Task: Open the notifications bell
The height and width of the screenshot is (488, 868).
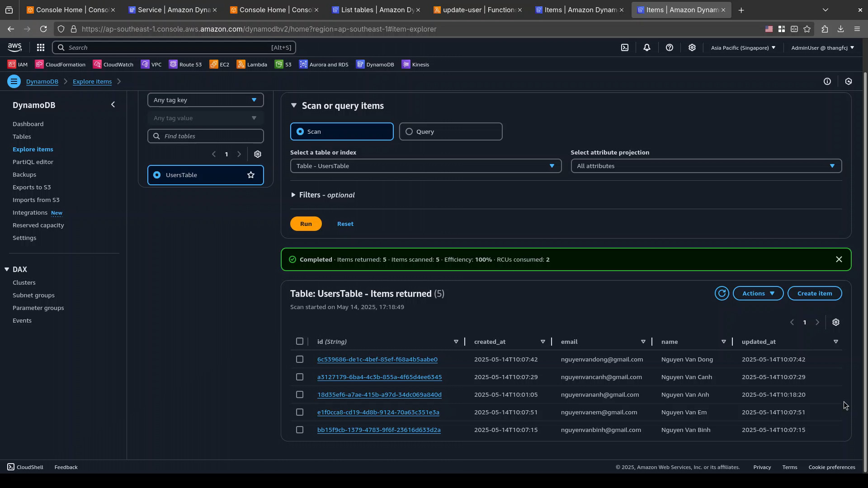Action: [647, 47]
